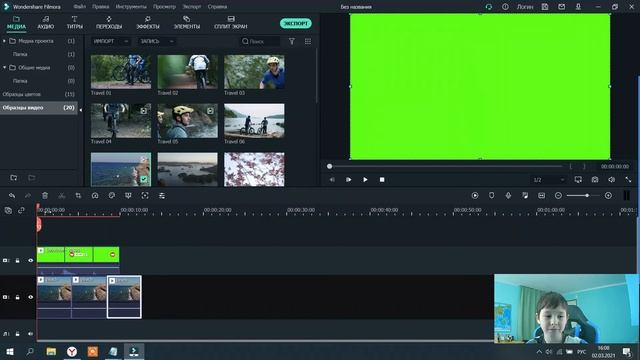Click the Undo arrow in timeline toolbar
This screenshot has width=640, height=360.
pyautogui.click(x=12, y=196)
